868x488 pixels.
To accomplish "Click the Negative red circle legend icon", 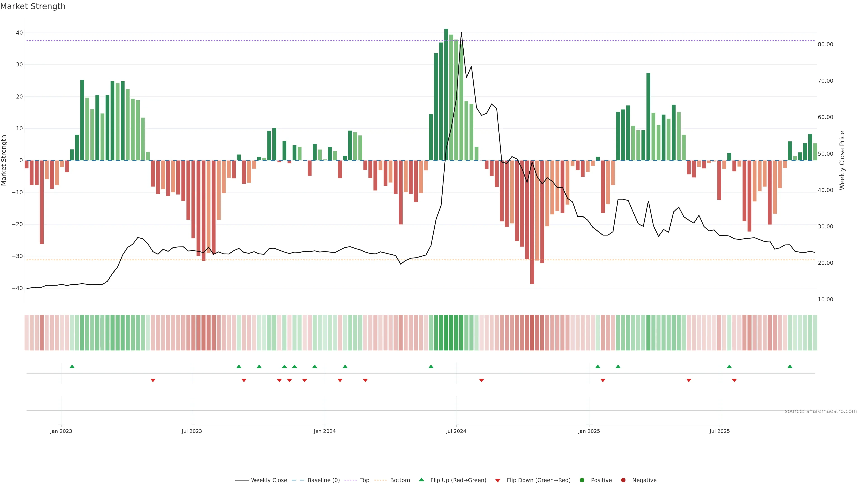I will [x=623, y=480].
